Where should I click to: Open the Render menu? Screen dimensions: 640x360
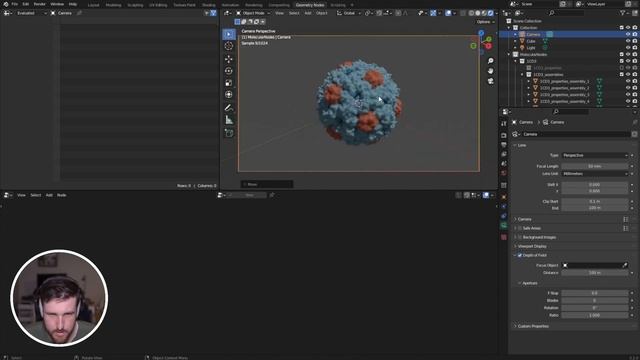(40, 4)
